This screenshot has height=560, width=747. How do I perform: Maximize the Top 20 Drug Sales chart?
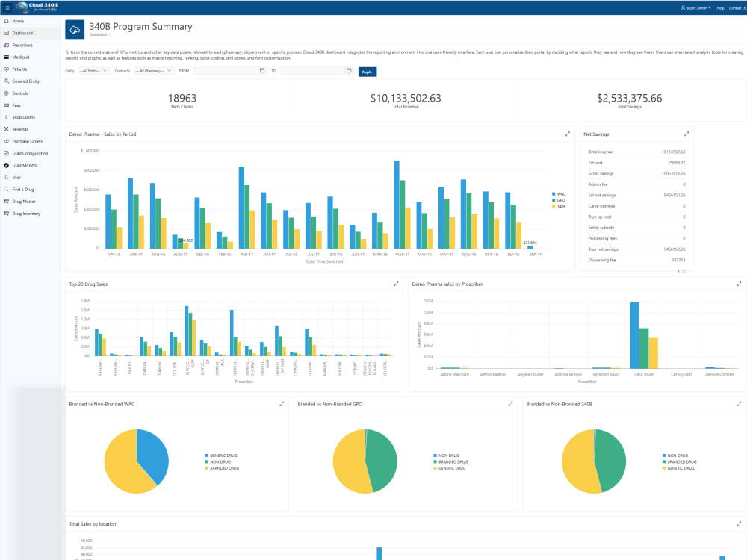[x=396, y=284]
